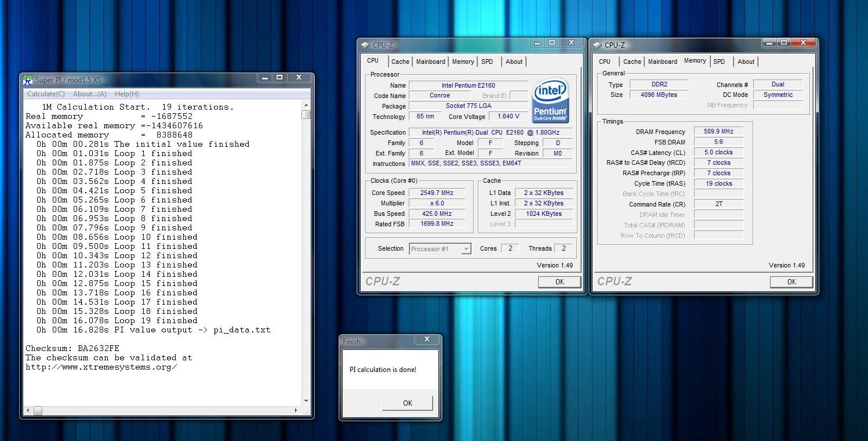Switch to Mainboard tab in right CPU-Z window

pos(663,62)
